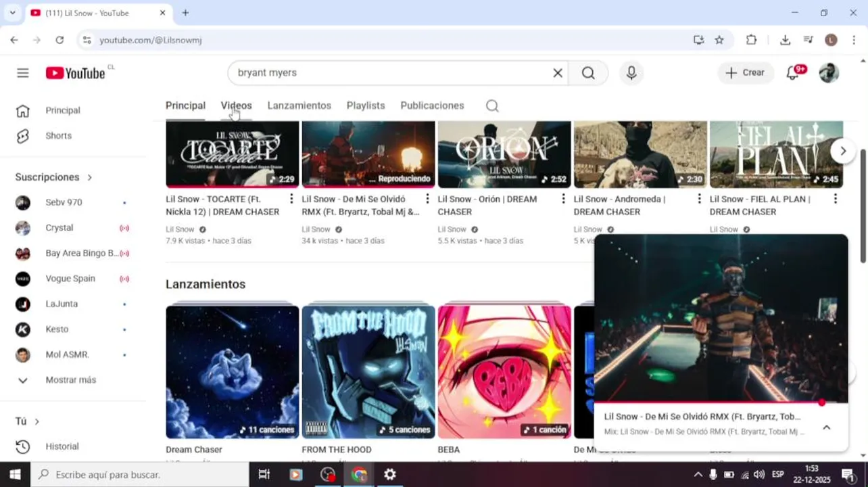Image resolution: width=868 pixels, height=487 pixels.
Task: Open the BEBA single thumbnail
Action: pyautogui.click(x=504, y=372)
